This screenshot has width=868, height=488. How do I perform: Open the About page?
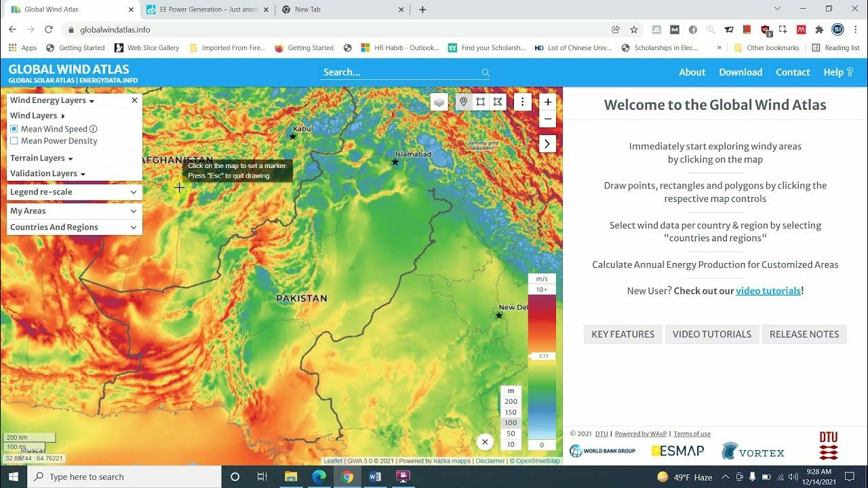(692, 72)
